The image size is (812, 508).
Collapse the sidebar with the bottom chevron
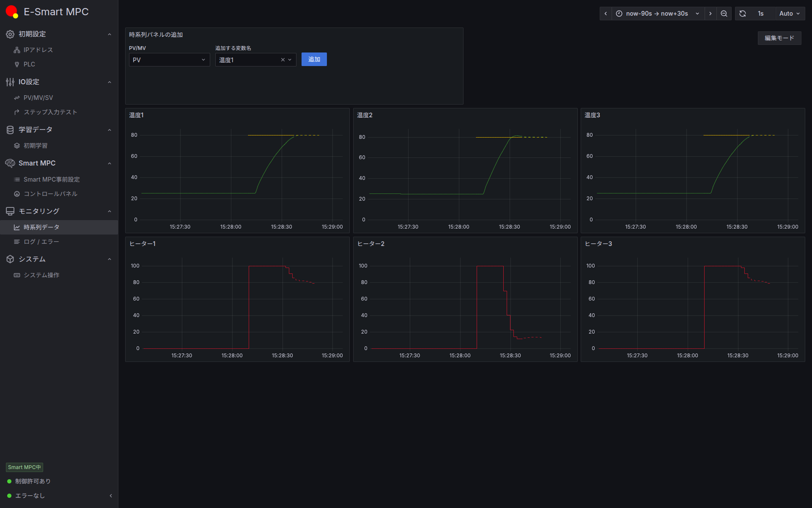(111, 496)
